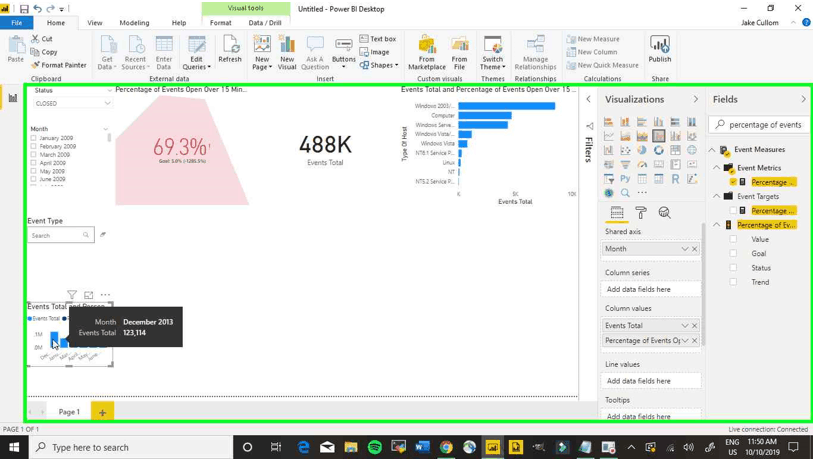The height and width of the screenshot is (461, 813).
Task: Check February 2009 in Month slicer
Action: tap(34, 146)
